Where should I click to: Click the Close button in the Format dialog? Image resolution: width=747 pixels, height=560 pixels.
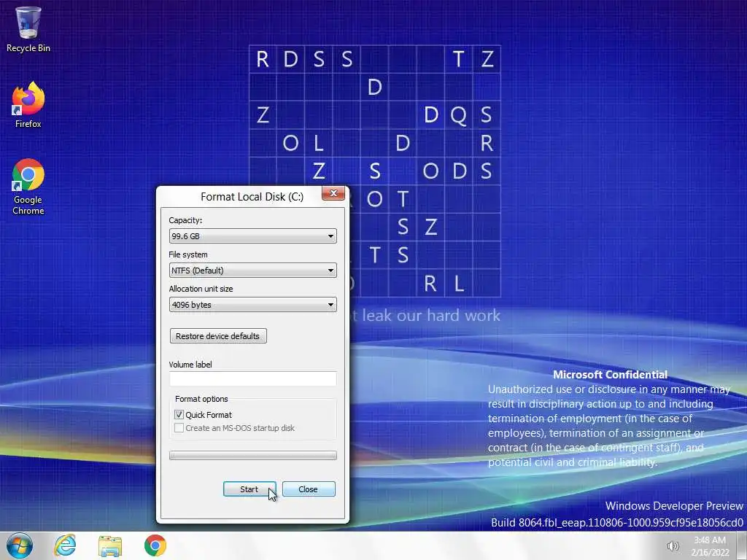pyautogui.click(x=309, y=489)
